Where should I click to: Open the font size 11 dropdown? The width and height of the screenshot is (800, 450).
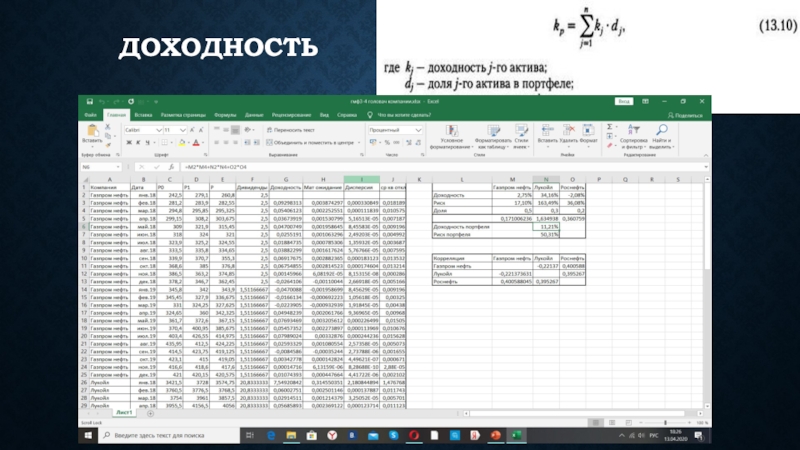[183, 130]
